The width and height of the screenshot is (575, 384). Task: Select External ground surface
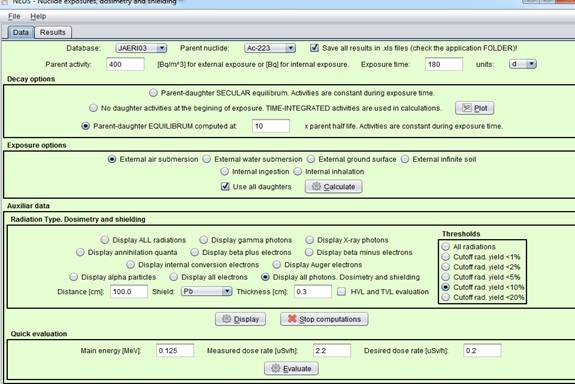[311, 159]
